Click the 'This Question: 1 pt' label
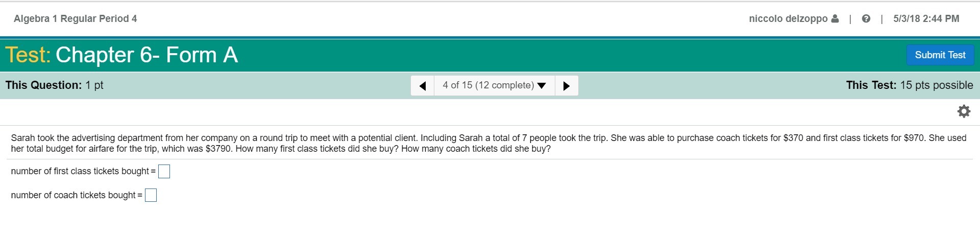The height and width of the screenshot is (235, 980). coord(55,85)
